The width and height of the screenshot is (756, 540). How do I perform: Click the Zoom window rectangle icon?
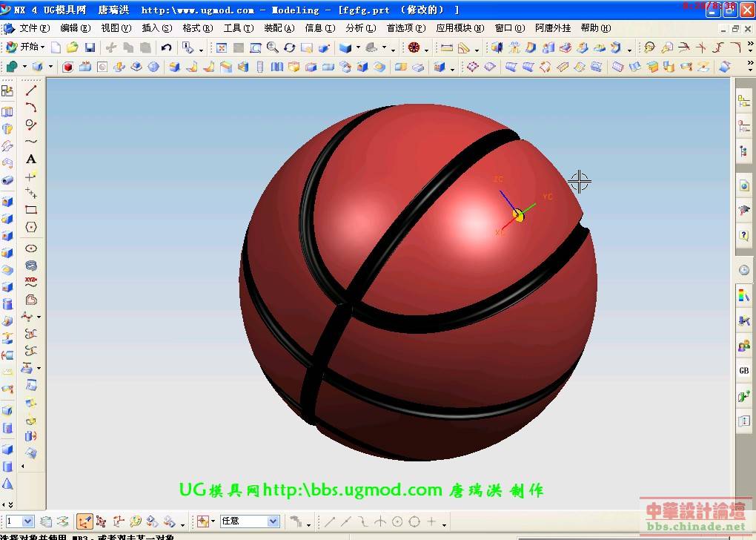(x=256, y=47)
